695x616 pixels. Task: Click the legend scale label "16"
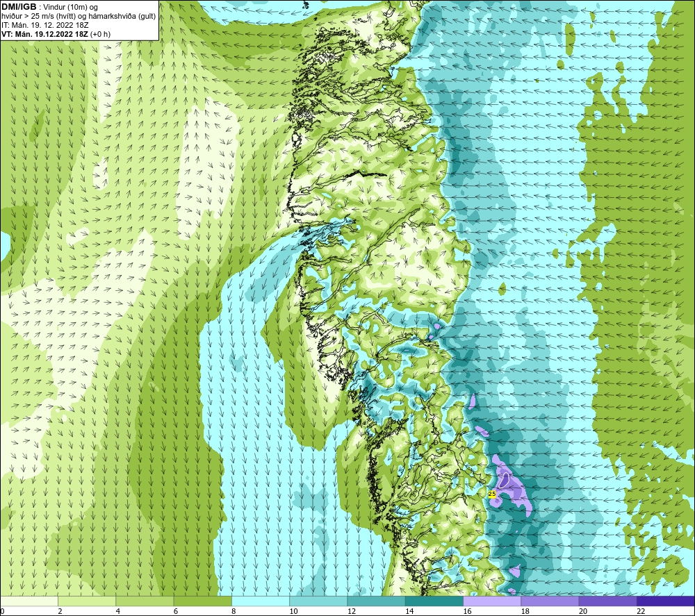point(467,611)
